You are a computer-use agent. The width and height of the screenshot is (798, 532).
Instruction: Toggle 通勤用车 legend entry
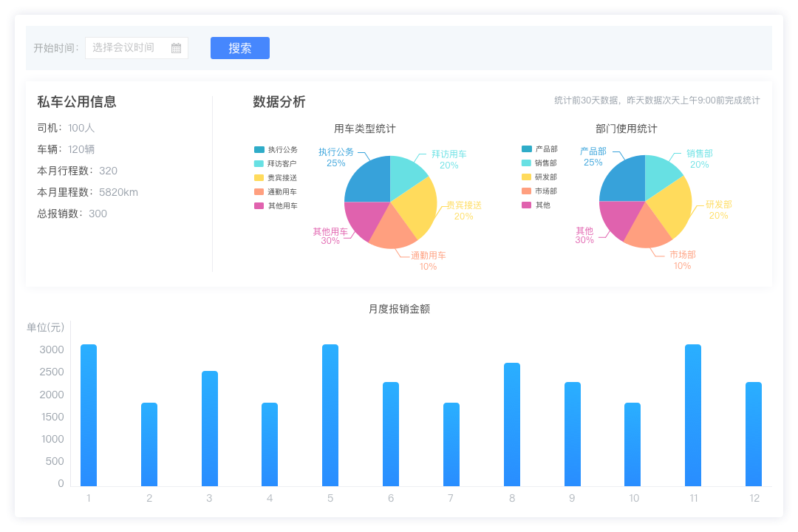click(276, 192)
